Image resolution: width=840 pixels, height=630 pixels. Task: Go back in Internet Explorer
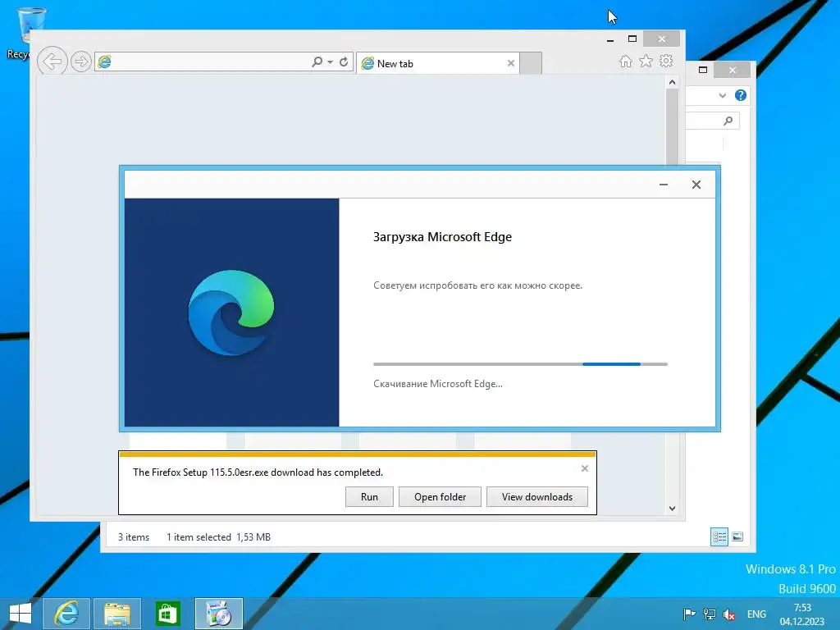point(52,62)
